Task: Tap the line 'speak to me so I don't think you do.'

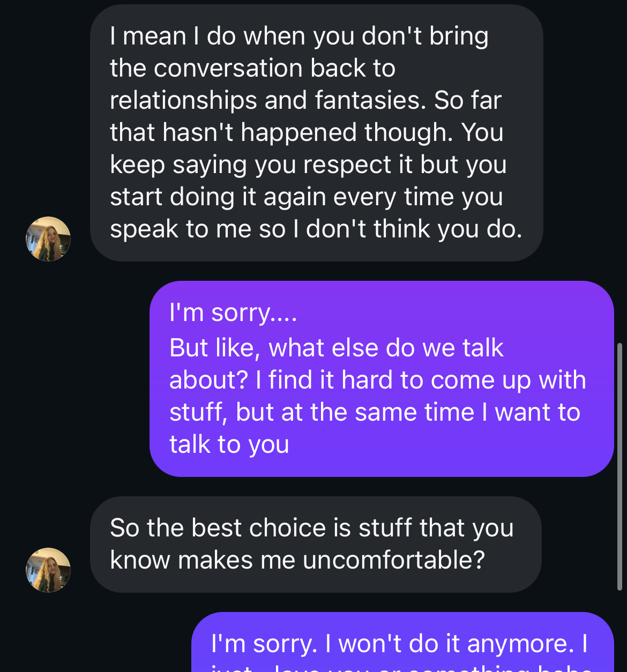Action: (316, 229)
